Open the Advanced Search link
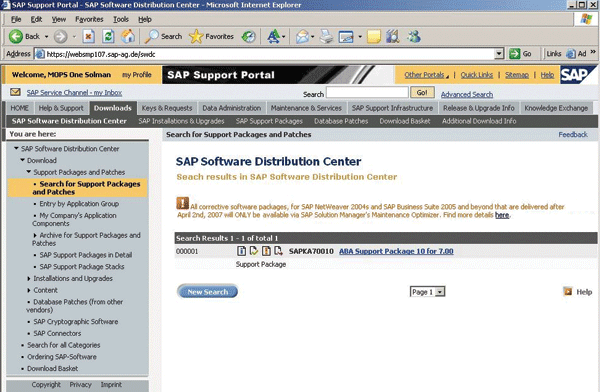 [x=466, y=94]
